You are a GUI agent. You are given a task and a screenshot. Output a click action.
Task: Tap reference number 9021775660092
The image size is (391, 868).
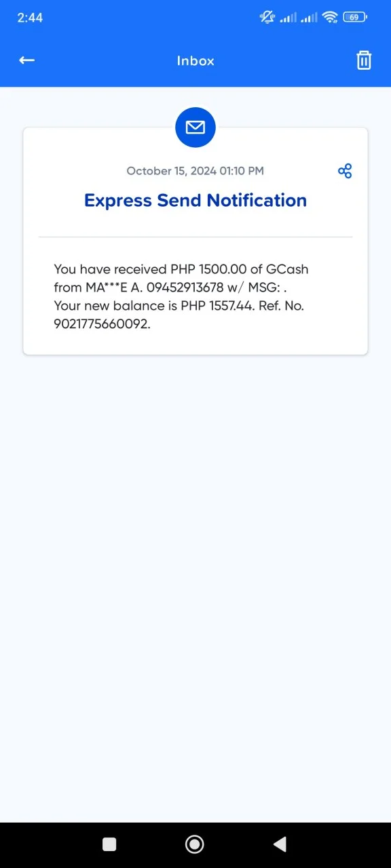[102, 324]
